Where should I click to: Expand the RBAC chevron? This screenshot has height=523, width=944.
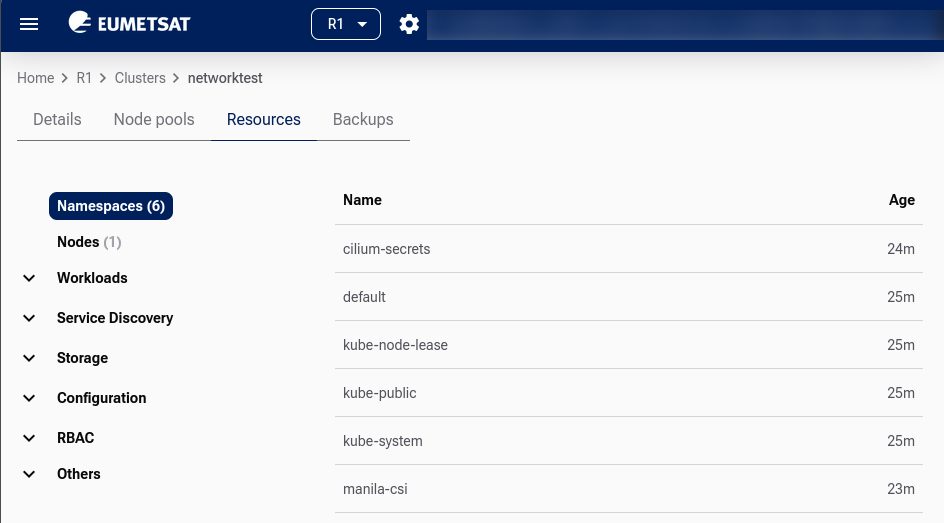point(29,438)
